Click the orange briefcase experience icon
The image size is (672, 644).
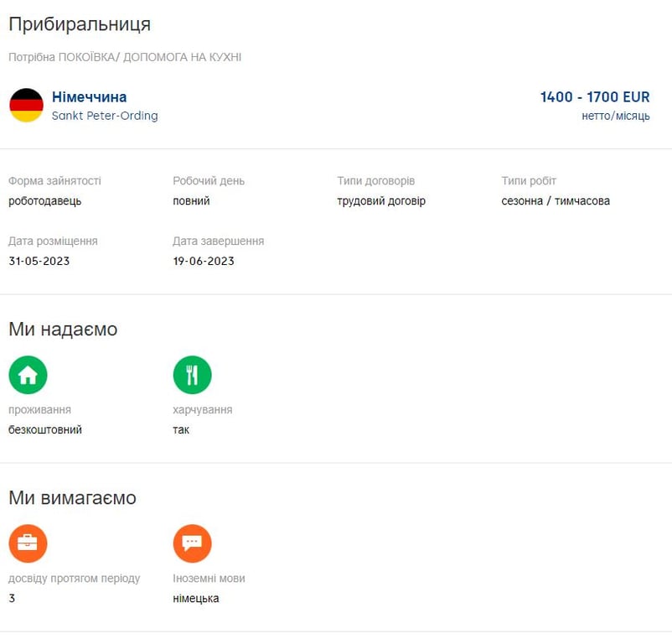tap(28, 543)
